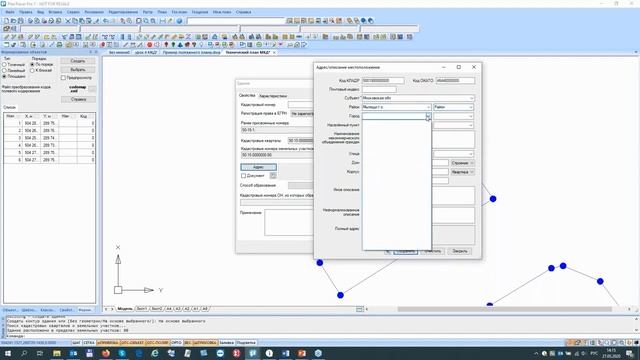
Task: Open the PowerPoint taskbar icon
Action: (x=302, y=353)
